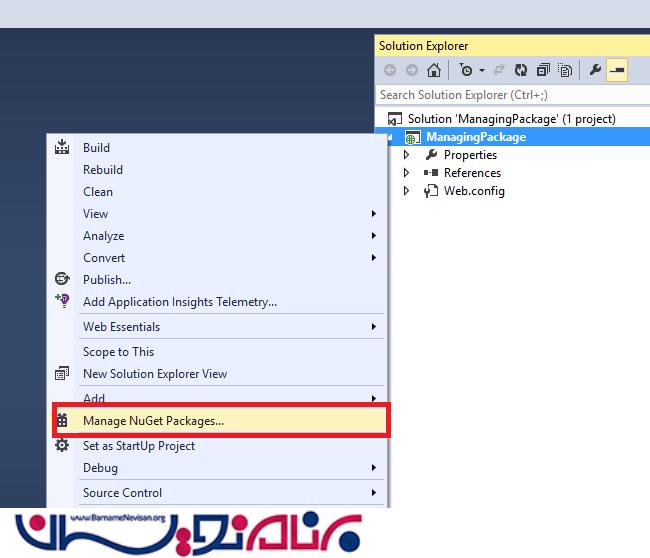
Task: Open the dropdown arrow beside Pending Changes Filter
Action: click(482, 70)
